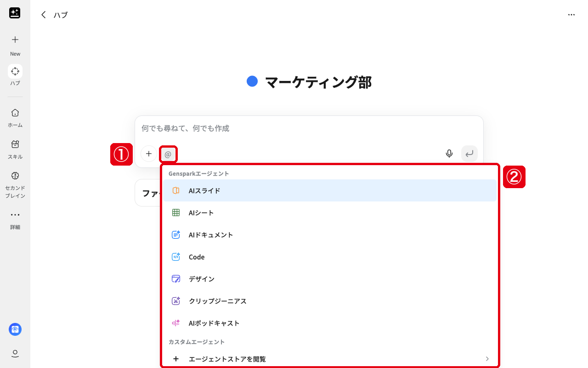Start voice input with microphone icon
The height and width of the screenshot is (368, 588).
(x=449, y=154)
